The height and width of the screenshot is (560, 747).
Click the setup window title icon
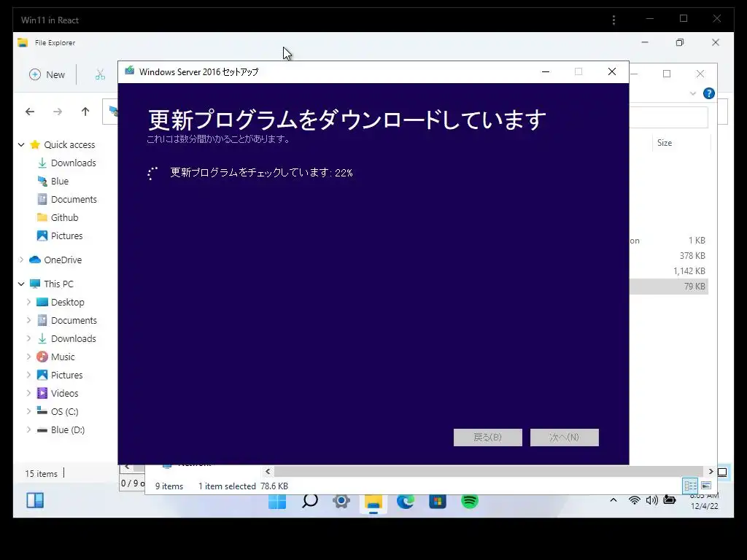tap(130, 71)
